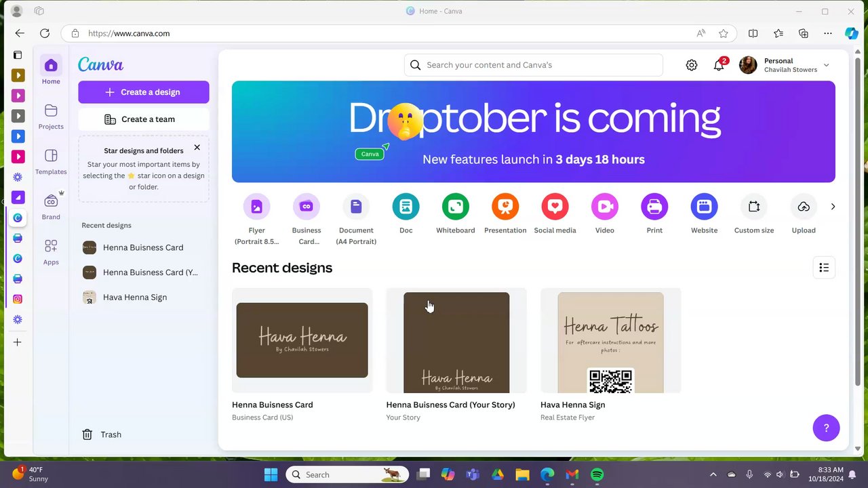Open Henna Buisness Card (Y... sidebar item
The height and width of the screenshot is (488, 868).
pos(144,272)
